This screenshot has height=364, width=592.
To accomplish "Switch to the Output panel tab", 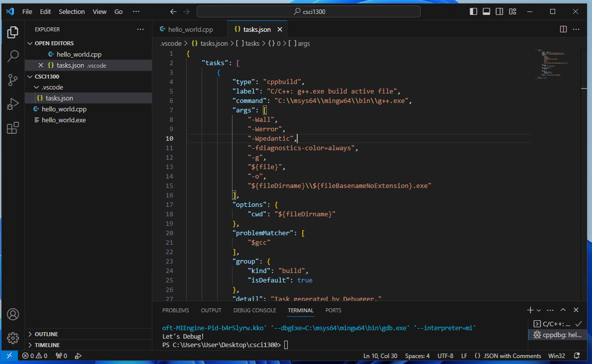I will click(211, 310).
